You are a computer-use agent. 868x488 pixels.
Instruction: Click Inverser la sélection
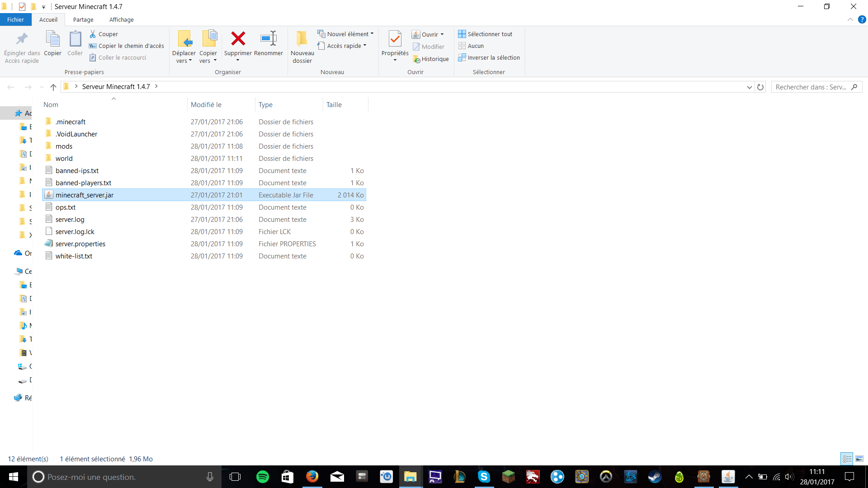489,57
